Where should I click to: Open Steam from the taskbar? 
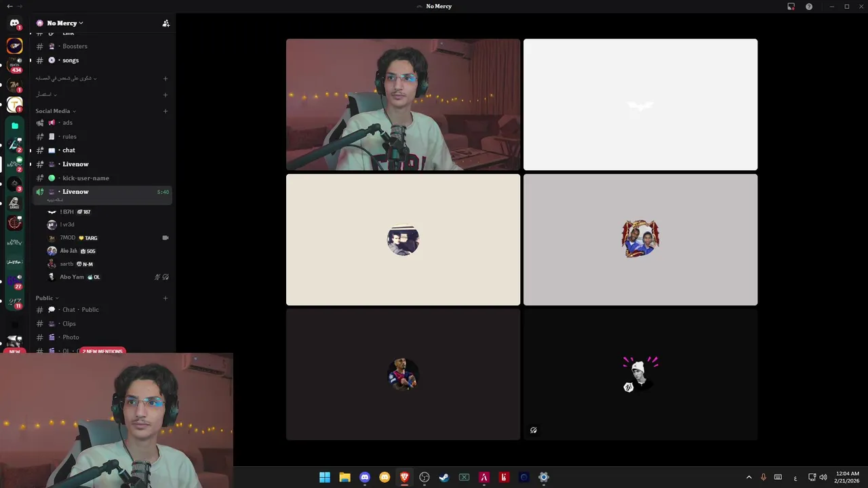coord(444,477)
